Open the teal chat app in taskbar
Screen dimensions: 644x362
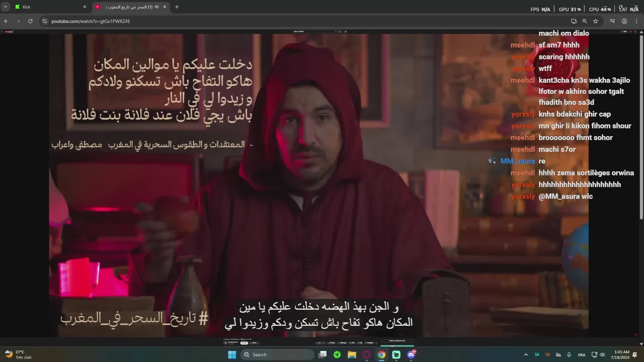tap(396, 354)
